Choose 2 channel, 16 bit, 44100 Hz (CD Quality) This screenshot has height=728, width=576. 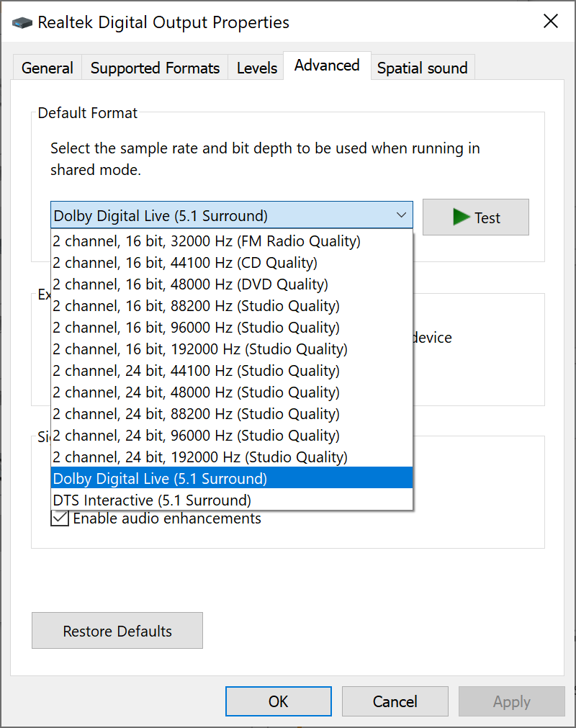coord(232,263)
